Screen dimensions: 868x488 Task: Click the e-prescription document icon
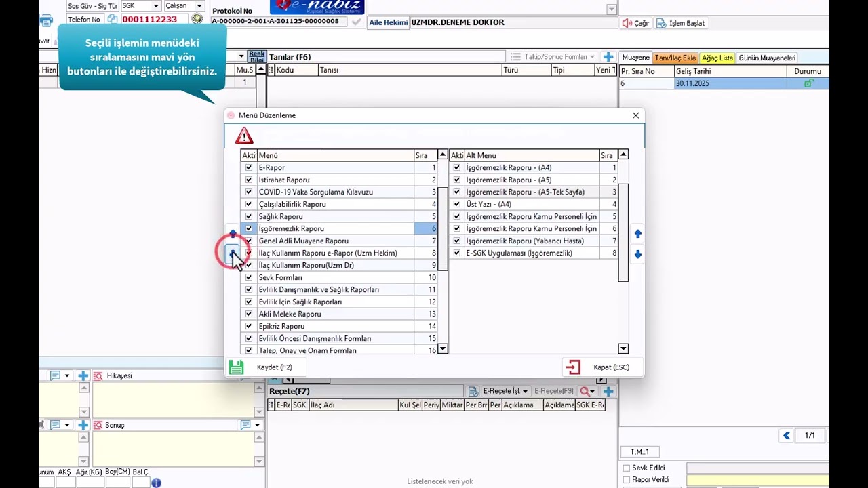click(x=474, y=391)
